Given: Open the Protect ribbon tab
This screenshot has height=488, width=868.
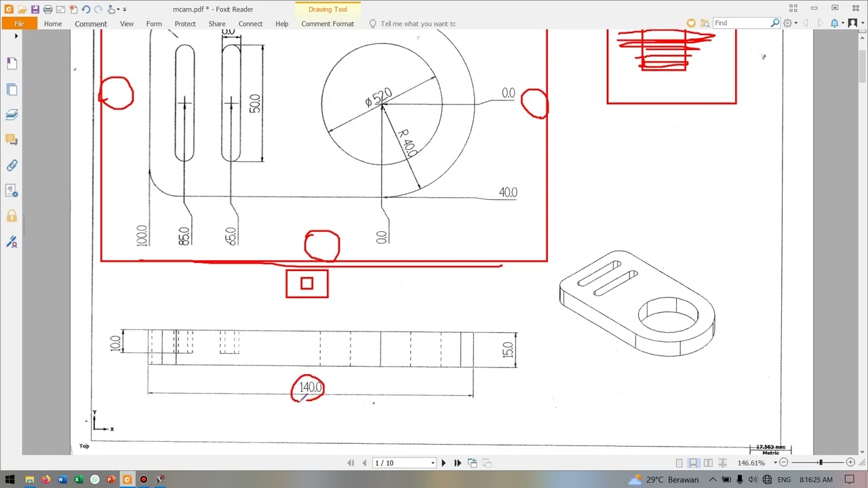Looking at the screenshot, I should point(185,24).
